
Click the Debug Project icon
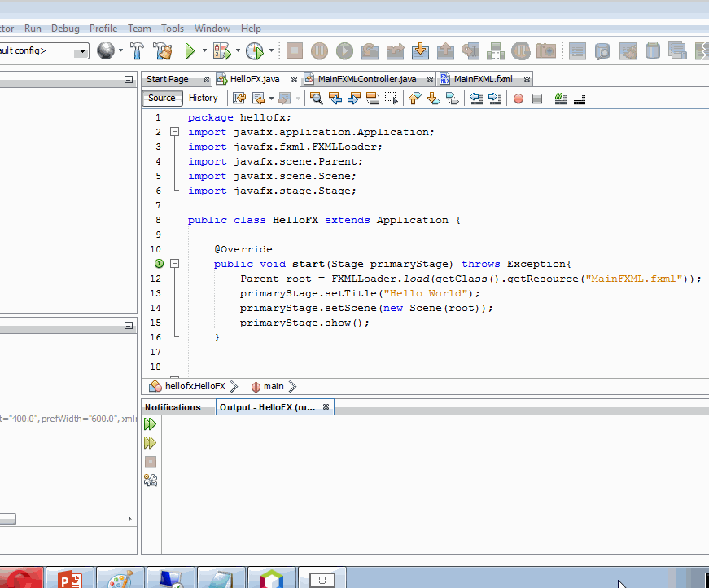pyautogui.click(x=222, y=50)
